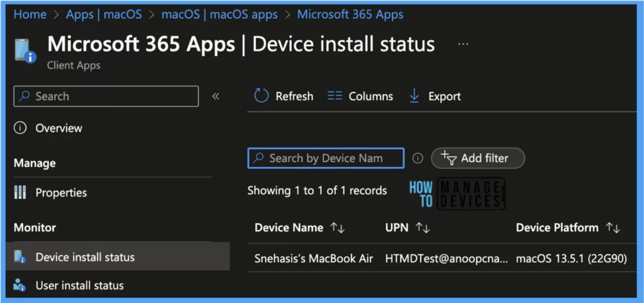The width and height of the screenshot is (644, 303).
Task: Focus the Search by Device Name field
Action: [326, 158]
